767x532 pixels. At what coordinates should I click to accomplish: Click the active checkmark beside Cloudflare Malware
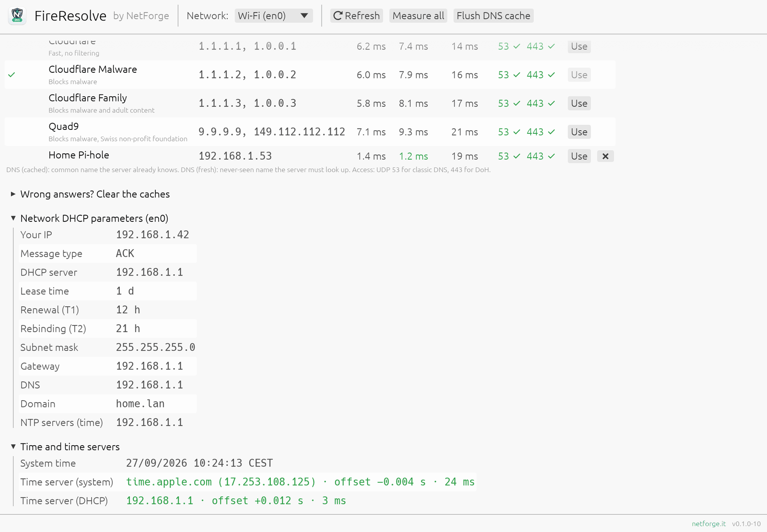point(12,75)
